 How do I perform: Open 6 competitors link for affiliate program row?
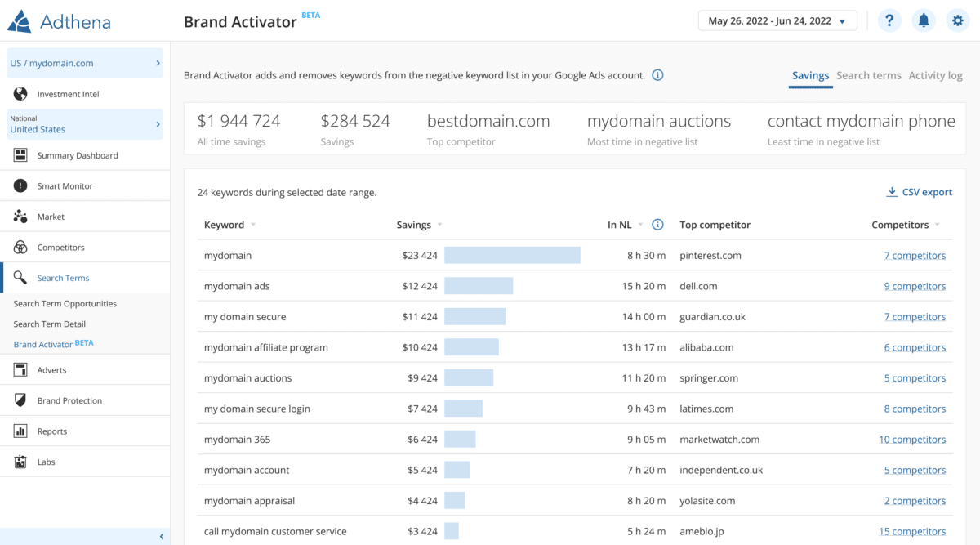tap(915, 347)
